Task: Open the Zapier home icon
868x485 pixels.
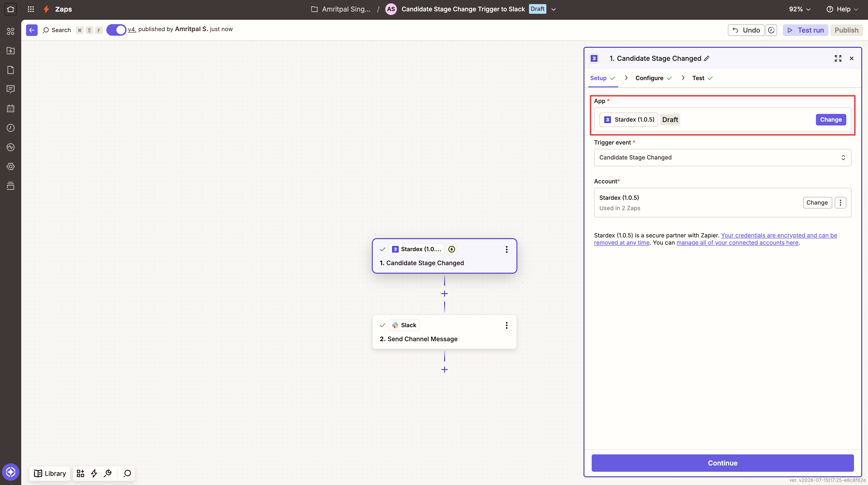Action: [10, 9]
